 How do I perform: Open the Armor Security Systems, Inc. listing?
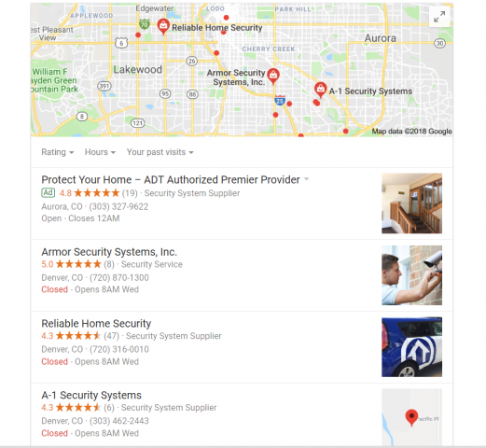(109, 252)
